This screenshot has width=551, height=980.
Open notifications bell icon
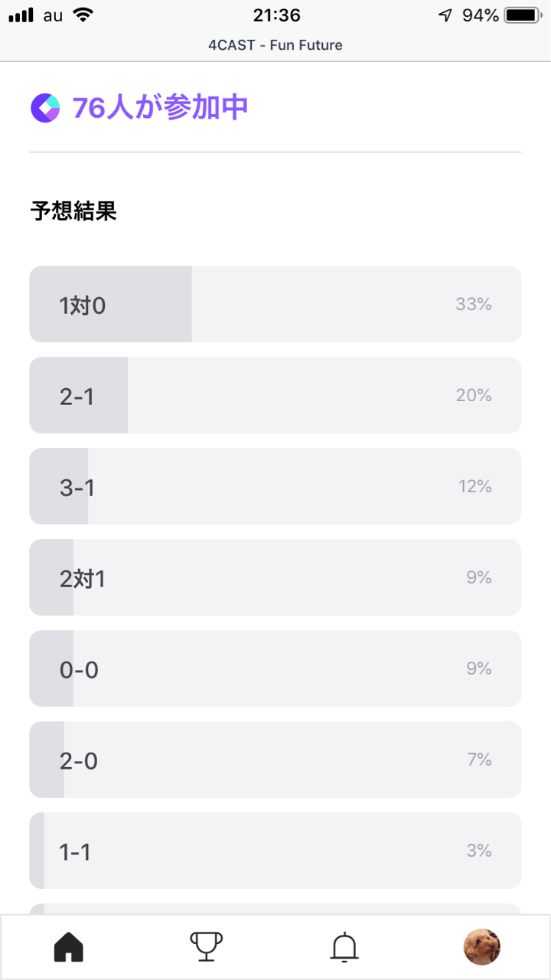tap(344, 947)
